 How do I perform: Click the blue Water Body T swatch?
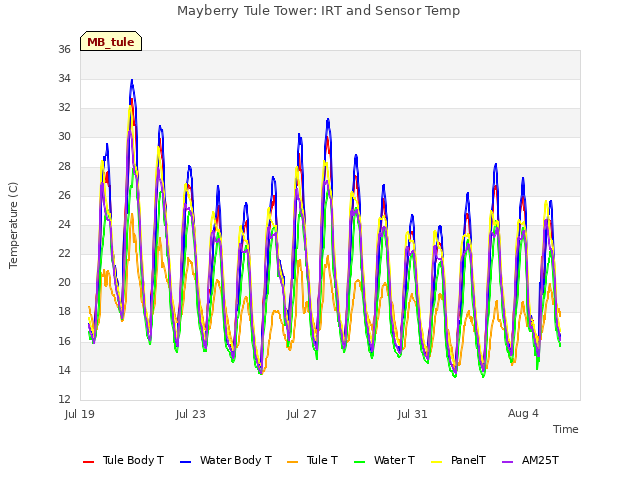click(x=186, y=462)
